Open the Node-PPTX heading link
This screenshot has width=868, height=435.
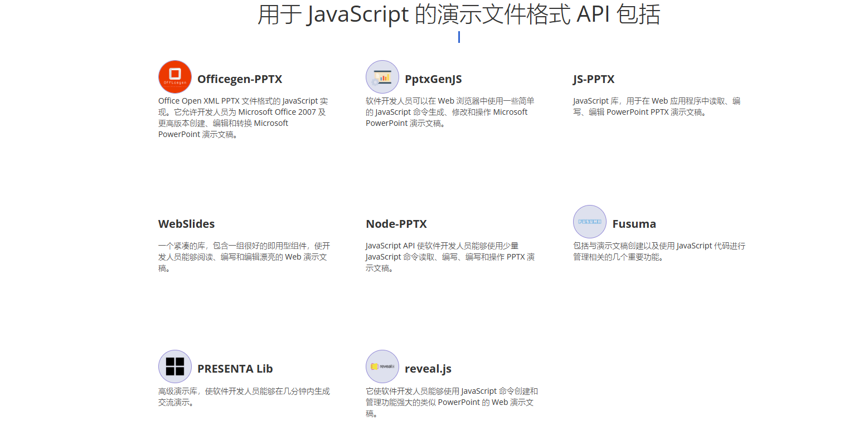click(x=396, y=224)
